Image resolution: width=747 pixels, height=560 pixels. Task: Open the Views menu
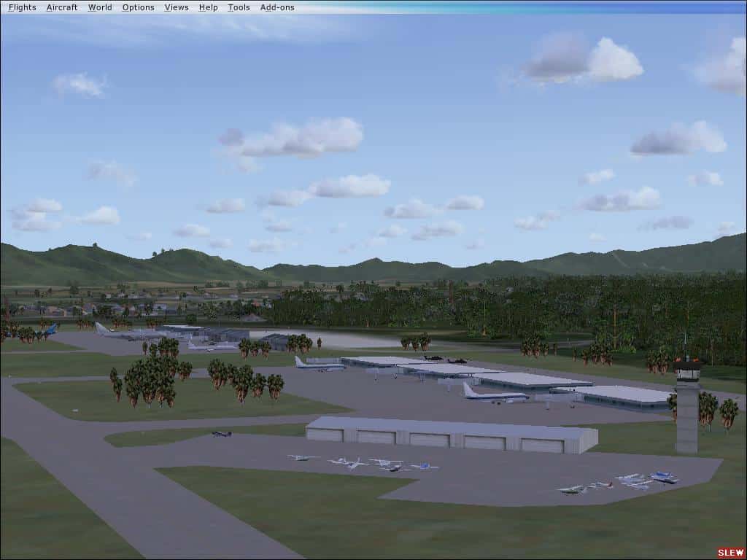tap(177, 7)
